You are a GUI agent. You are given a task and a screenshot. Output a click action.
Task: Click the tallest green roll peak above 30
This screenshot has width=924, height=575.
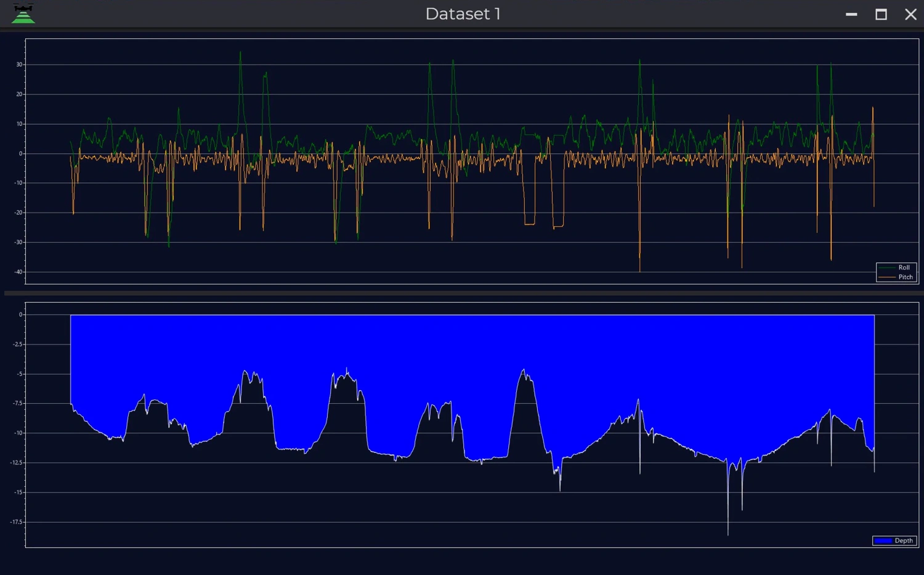point(240,54)
